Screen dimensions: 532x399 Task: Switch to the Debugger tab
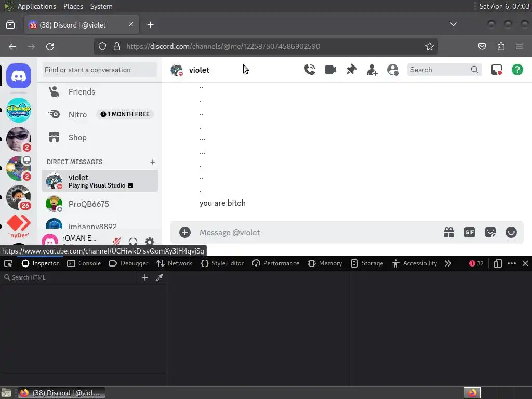[129, 263]
